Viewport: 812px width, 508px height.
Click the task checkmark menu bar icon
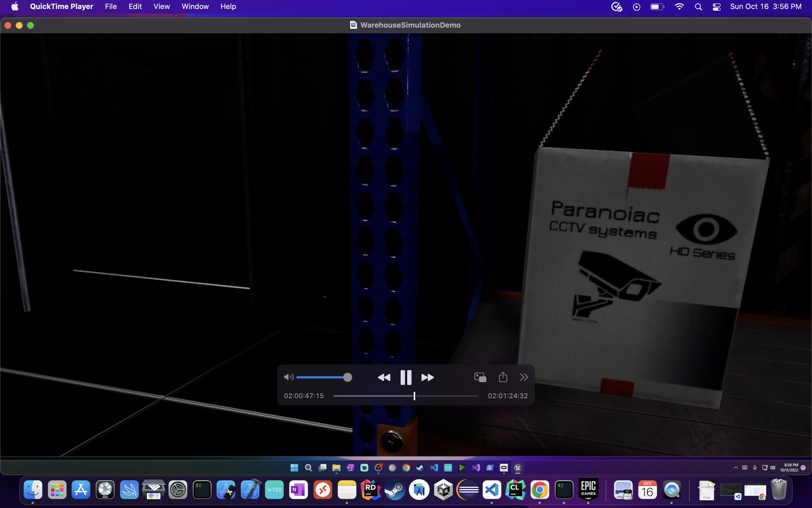(617, 7)
